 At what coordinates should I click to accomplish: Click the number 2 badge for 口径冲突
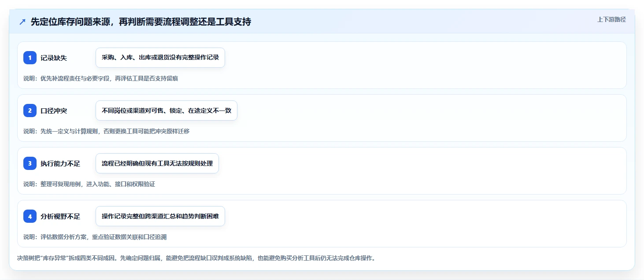point(30,111)
